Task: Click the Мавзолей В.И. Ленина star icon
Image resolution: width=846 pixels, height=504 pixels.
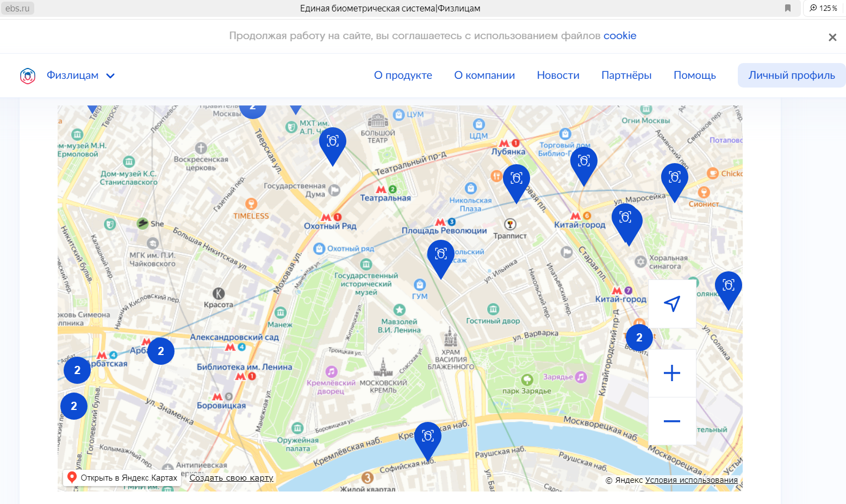Action: tap(400, 309)
